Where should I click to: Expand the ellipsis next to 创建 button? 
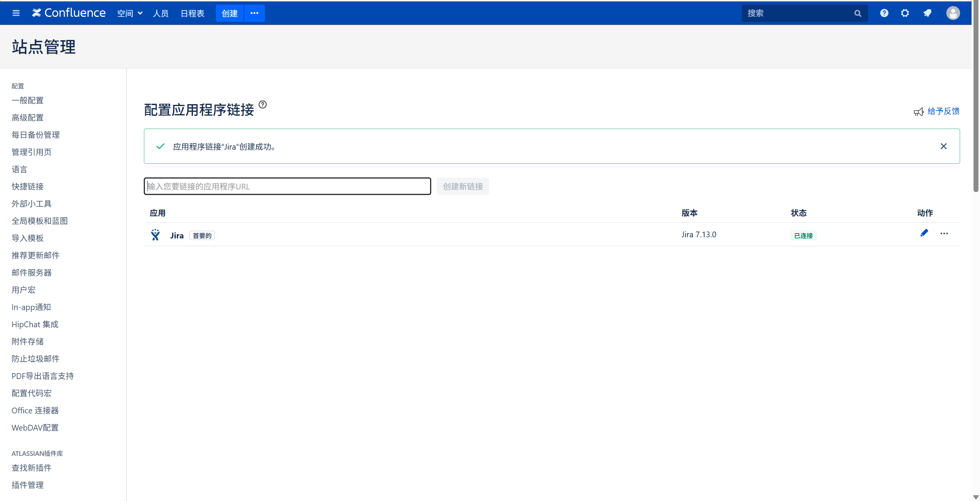[254, 13]
